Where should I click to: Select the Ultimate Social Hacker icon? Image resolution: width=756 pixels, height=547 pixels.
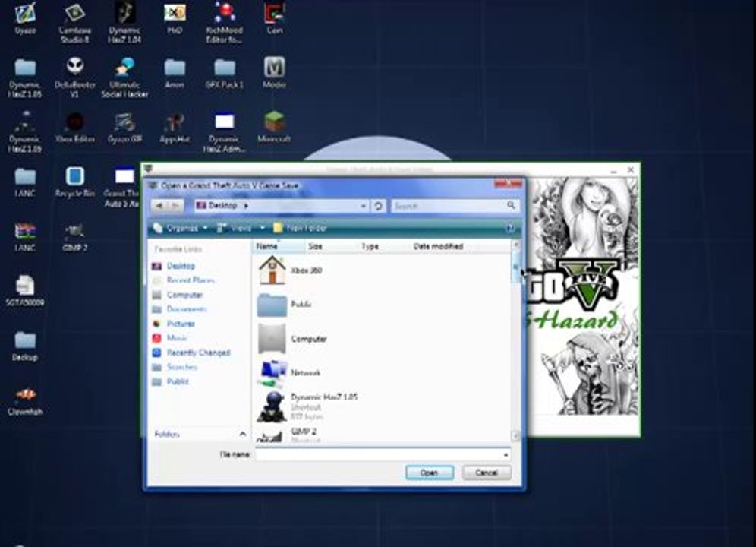pyautogui.click(x=124, y=77)
